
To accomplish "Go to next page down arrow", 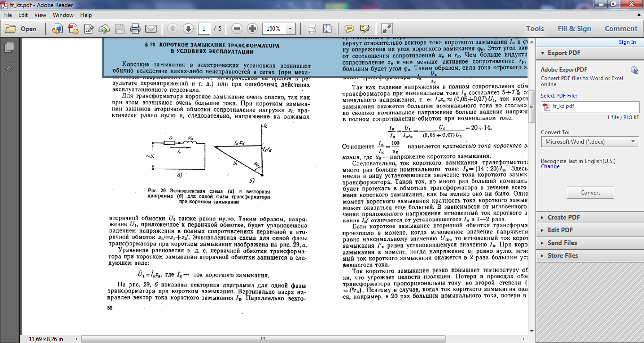I will [x=188, y=29].
